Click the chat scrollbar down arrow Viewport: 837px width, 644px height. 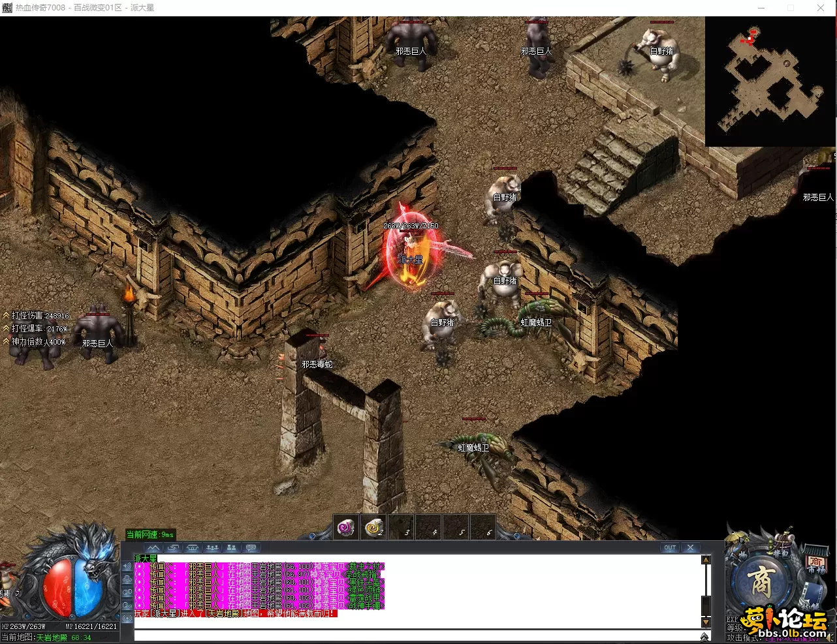706,622
